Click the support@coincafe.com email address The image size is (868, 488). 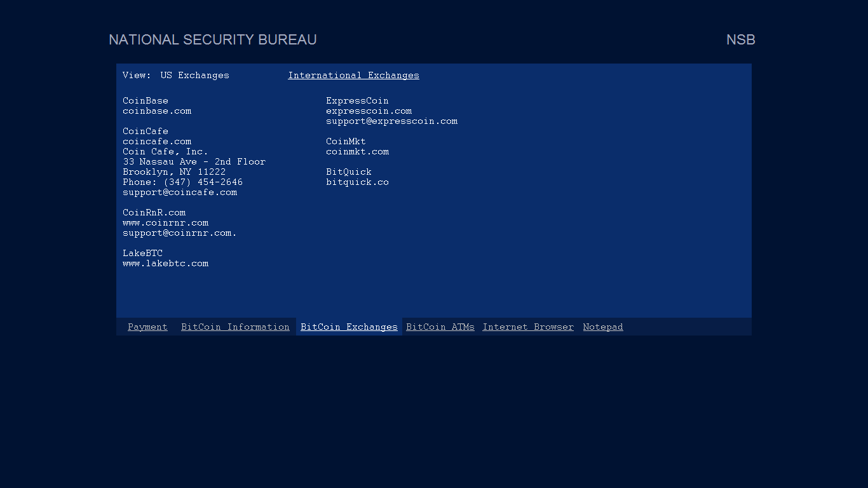(180, 193)
